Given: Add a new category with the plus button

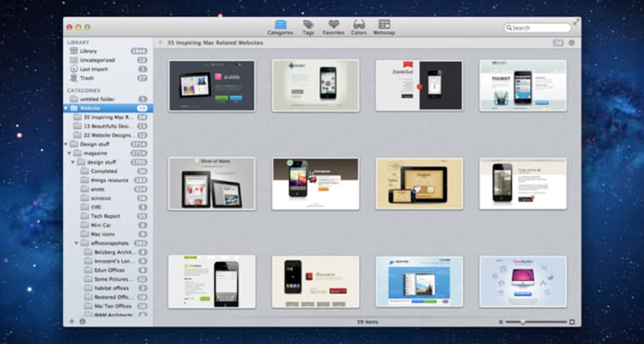Looking at the screenshot, I should click(x=72, y=322).
